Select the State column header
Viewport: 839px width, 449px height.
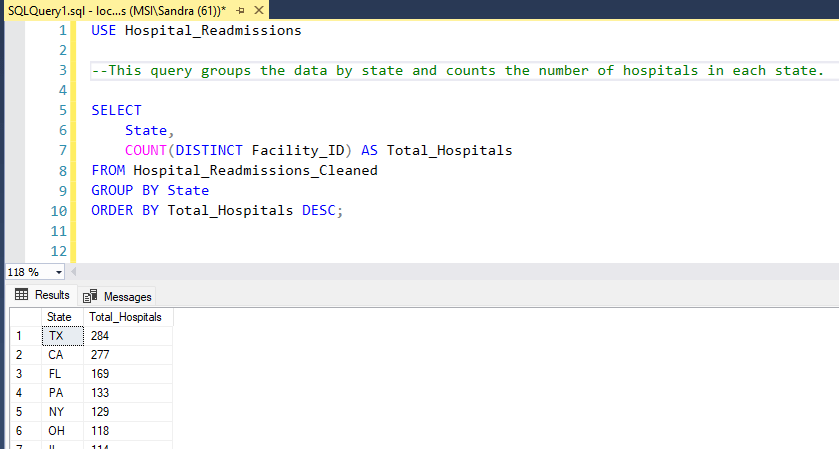(x=62, y=317)
